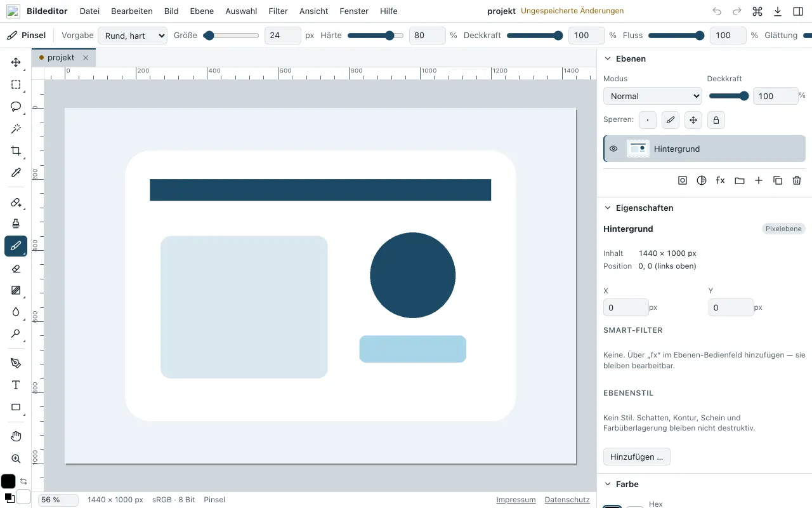Image resolution: width=812 pixels, height=508 pixels.
Task: Open the Impressum link
Action: click(516, 500)
